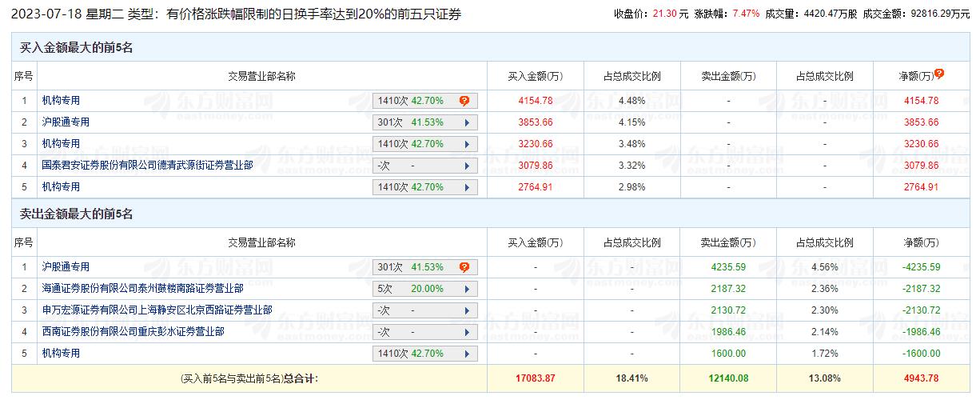Click the 1410次 42.70% box in fifth buy row
The height and width of the screenshot is (400, 980).
point(425,187)
